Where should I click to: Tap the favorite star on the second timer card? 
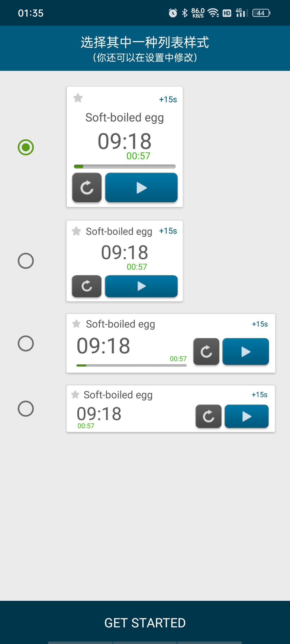click(x=76, y=231)
